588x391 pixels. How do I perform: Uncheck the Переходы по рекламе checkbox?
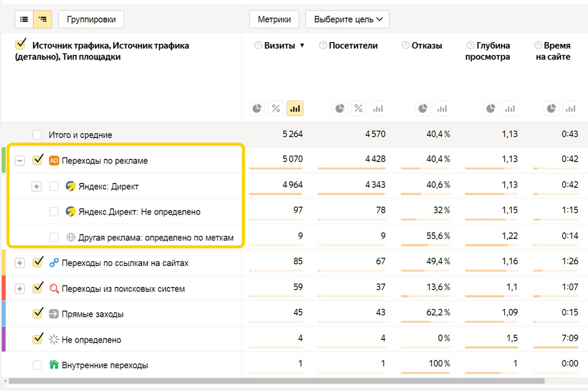click(38, 160)
